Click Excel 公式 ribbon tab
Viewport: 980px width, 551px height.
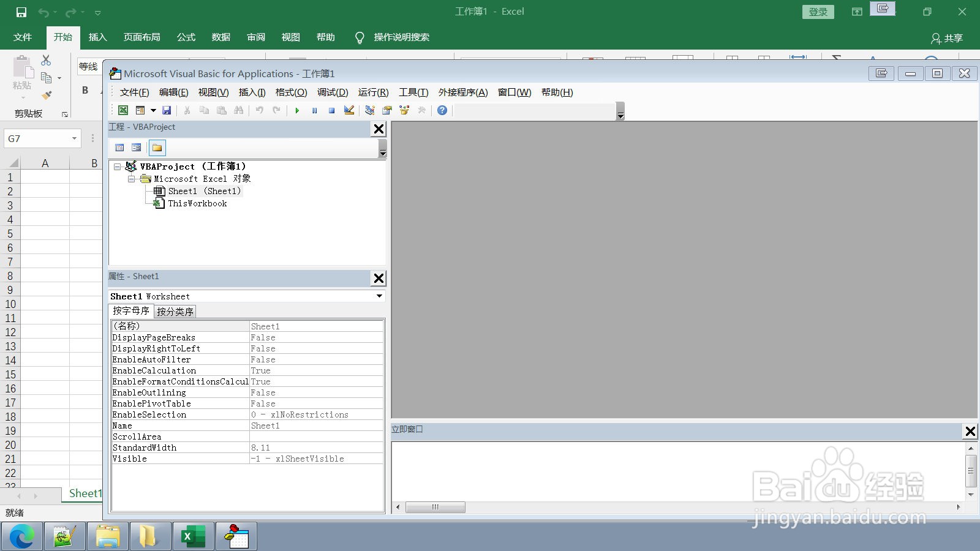(x=186, y=37)
